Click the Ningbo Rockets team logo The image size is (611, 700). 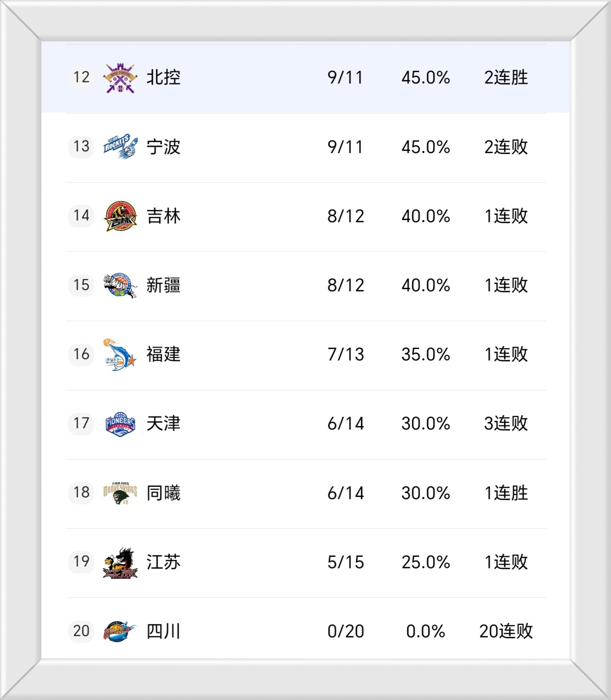120,147
